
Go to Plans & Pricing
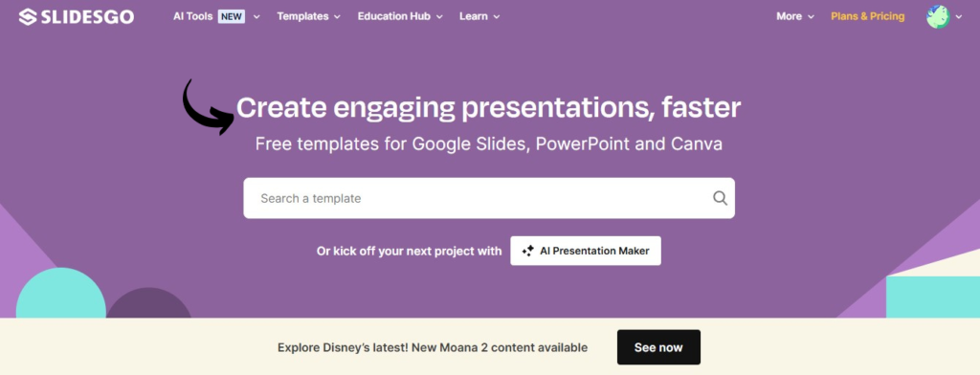click(x=867, y=17)
